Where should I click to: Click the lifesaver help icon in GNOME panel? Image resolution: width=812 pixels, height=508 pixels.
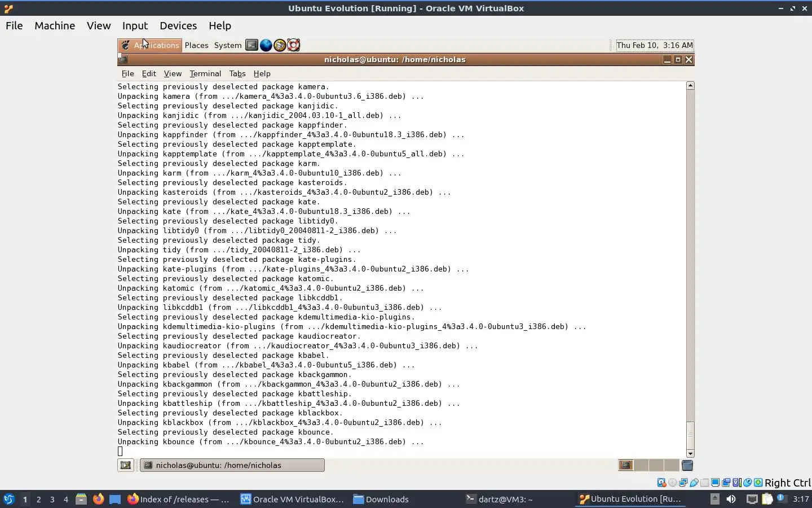click(293, 45)
